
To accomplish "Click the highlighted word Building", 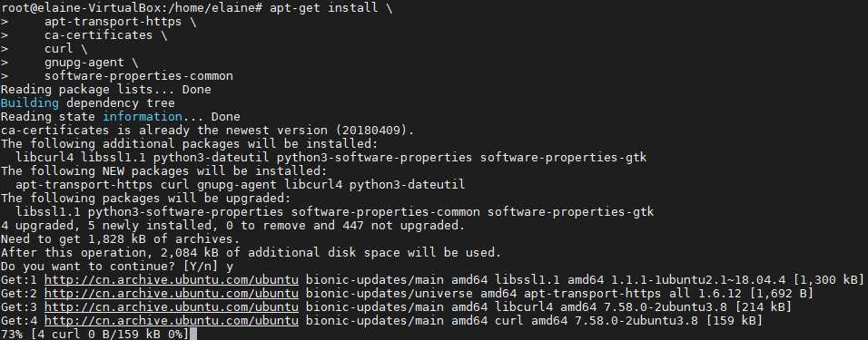I will tap(29, 102).
